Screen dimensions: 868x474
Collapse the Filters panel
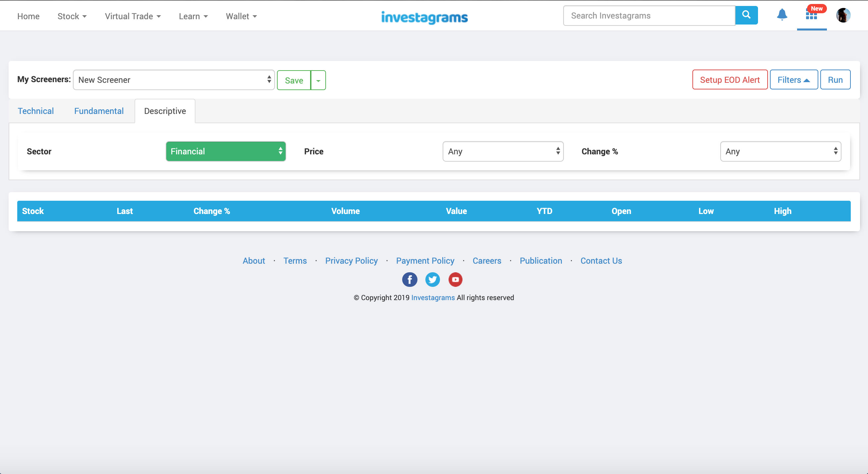793,80
